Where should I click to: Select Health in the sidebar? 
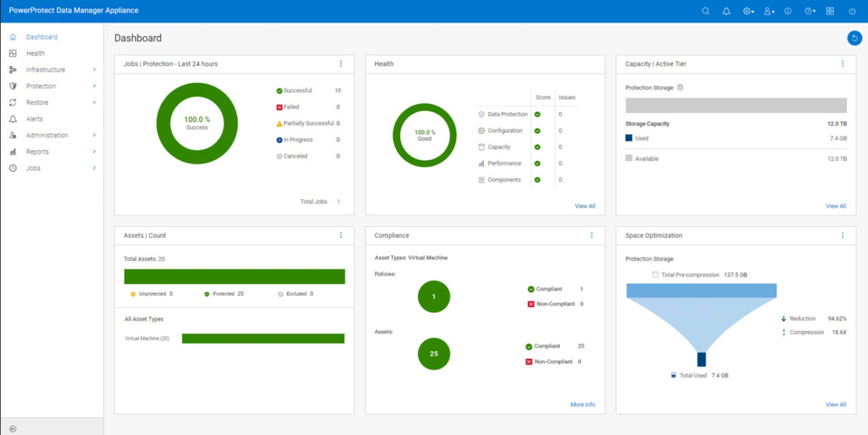(x=35, y=53)
